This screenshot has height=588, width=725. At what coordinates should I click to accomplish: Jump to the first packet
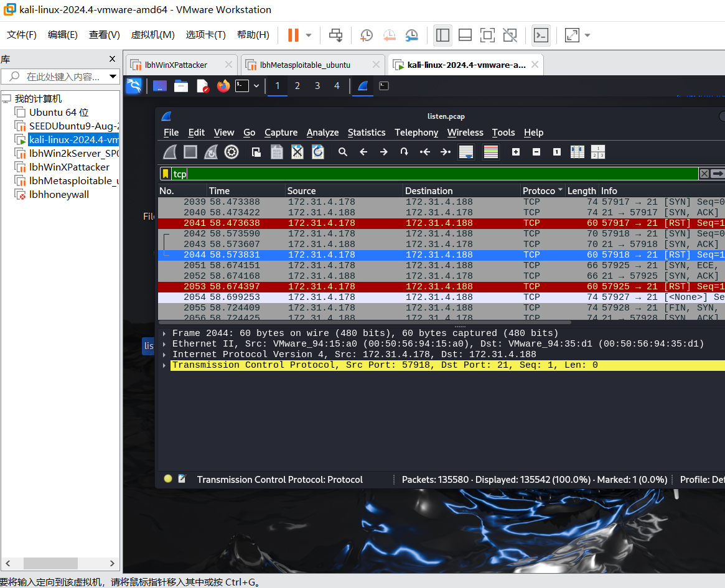pyautogui.click(x=425, y=152)
